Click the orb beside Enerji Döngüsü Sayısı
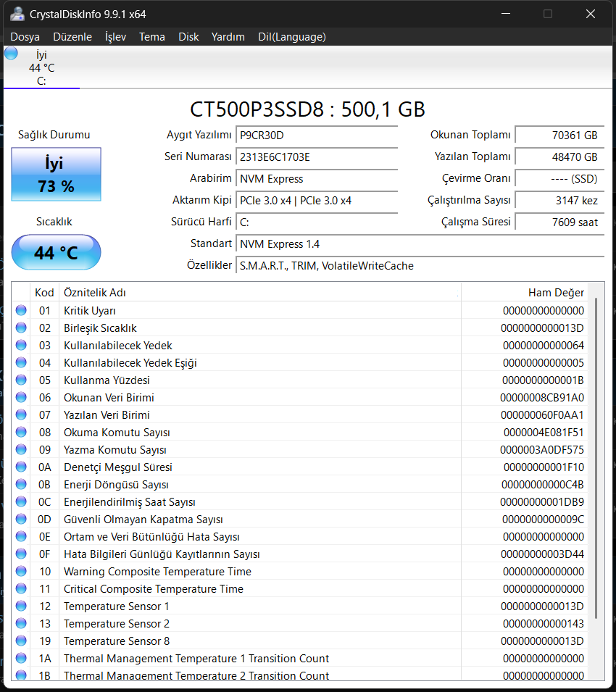The height and width of the screenshot is (692, 616). 21,484
